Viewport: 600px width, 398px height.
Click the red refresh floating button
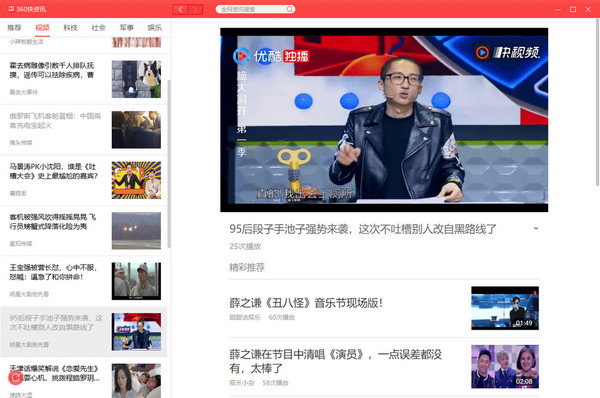coord(16,378)
